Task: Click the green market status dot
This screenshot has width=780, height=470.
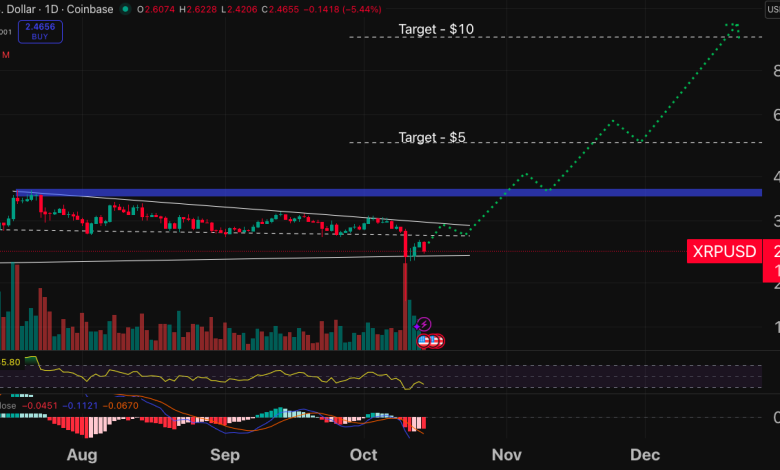Action: click(x=125, y=8)
